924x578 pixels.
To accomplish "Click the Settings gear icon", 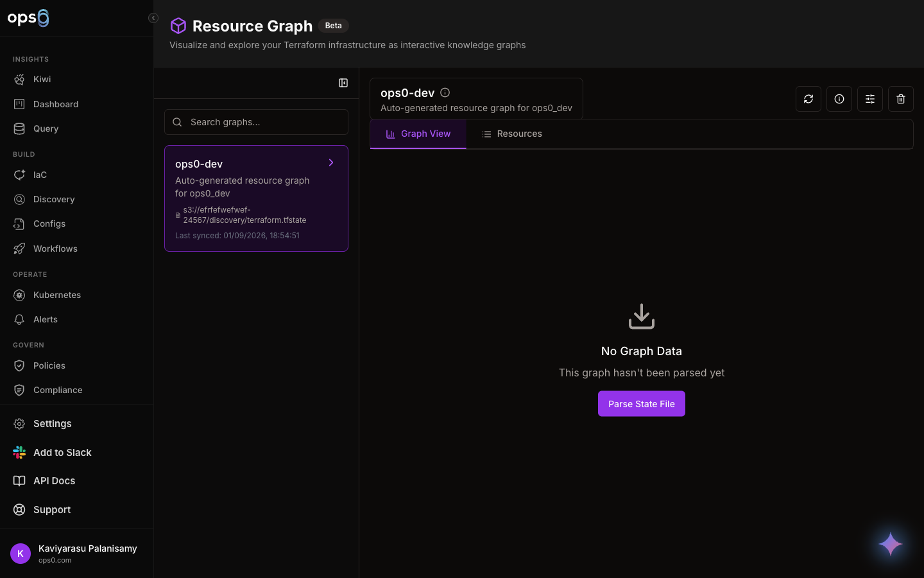I will [x=19, y=424].
